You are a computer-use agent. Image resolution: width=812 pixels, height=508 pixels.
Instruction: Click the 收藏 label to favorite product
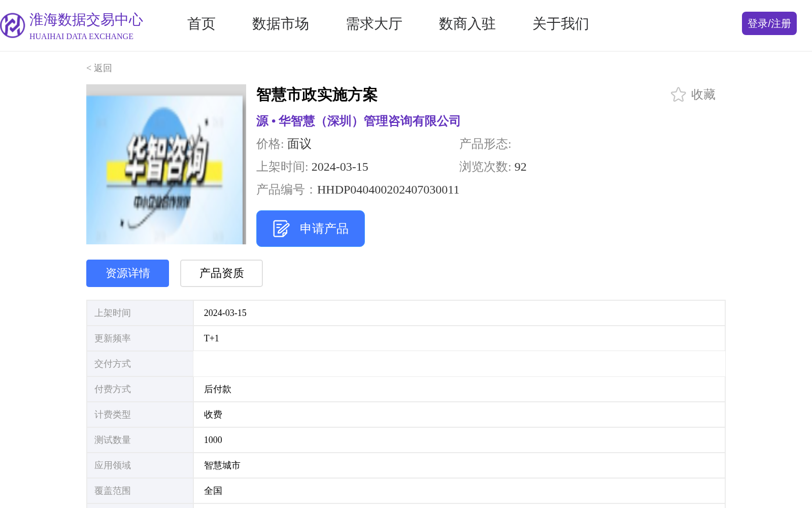tap(703, 94)
